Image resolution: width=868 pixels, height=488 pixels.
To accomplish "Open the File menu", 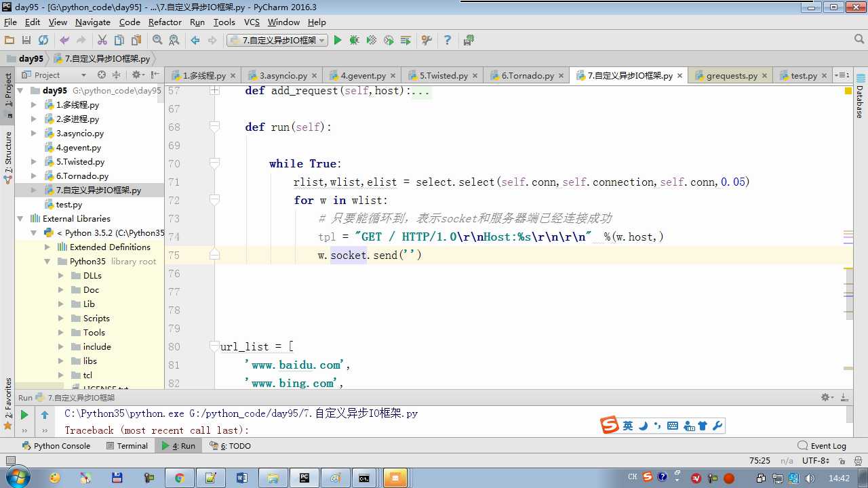I will click(x=10, y=22).
